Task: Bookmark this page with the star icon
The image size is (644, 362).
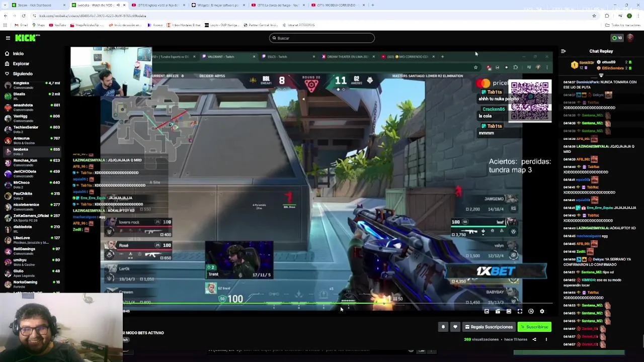Action: tap(594, 16)
